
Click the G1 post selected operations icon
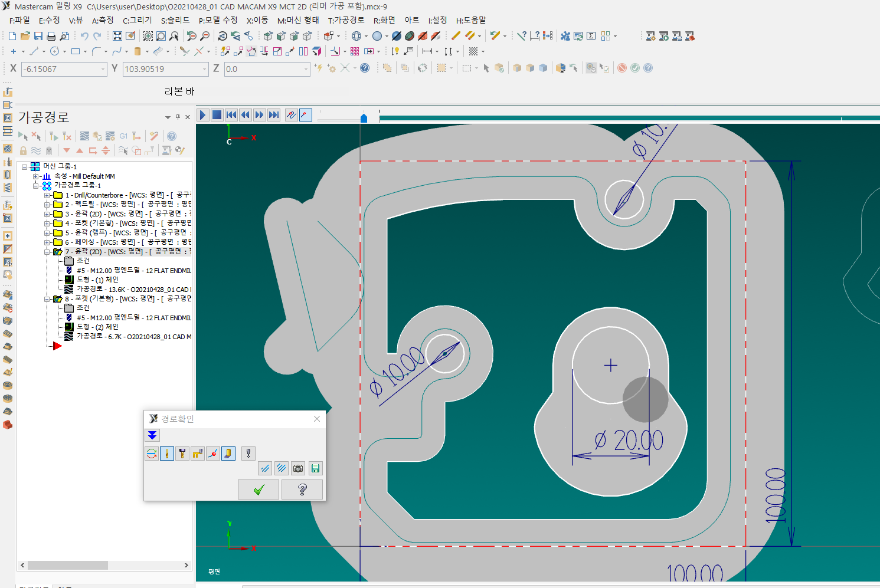coord(123,136)
